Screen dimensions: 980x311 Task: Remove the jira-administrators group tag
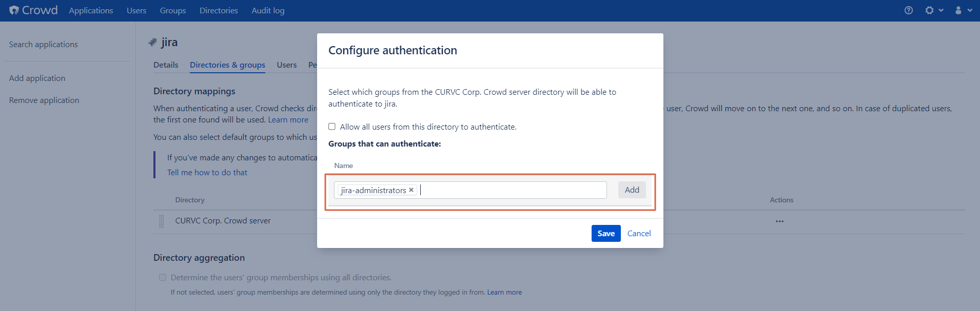point(411,190)
